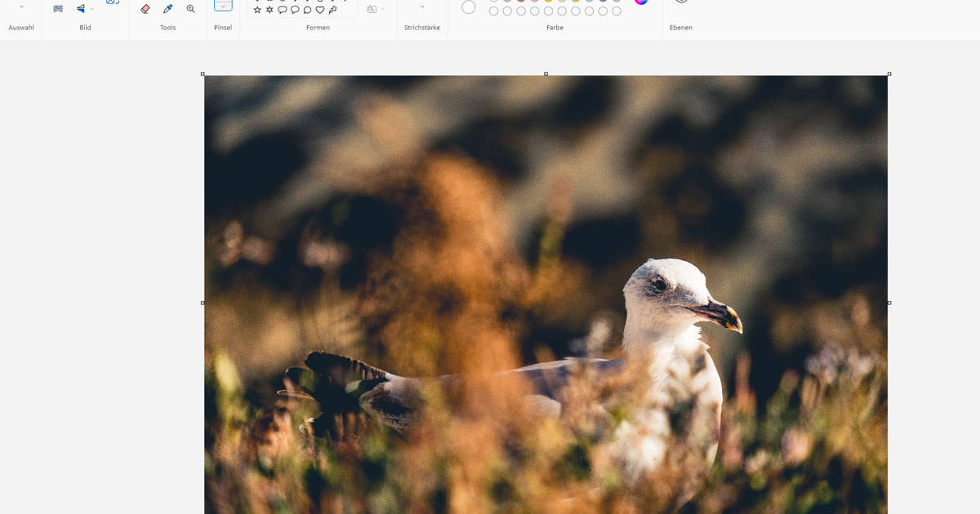Open the Auswahl selection dropdown
This screenshot has width=980, height=514.
(21, 7)
